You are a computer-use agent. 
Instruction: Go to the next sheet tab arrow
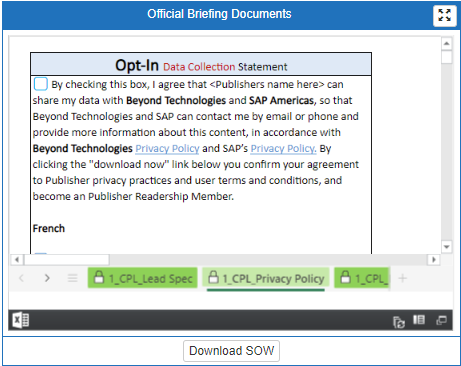pos(47,278)
